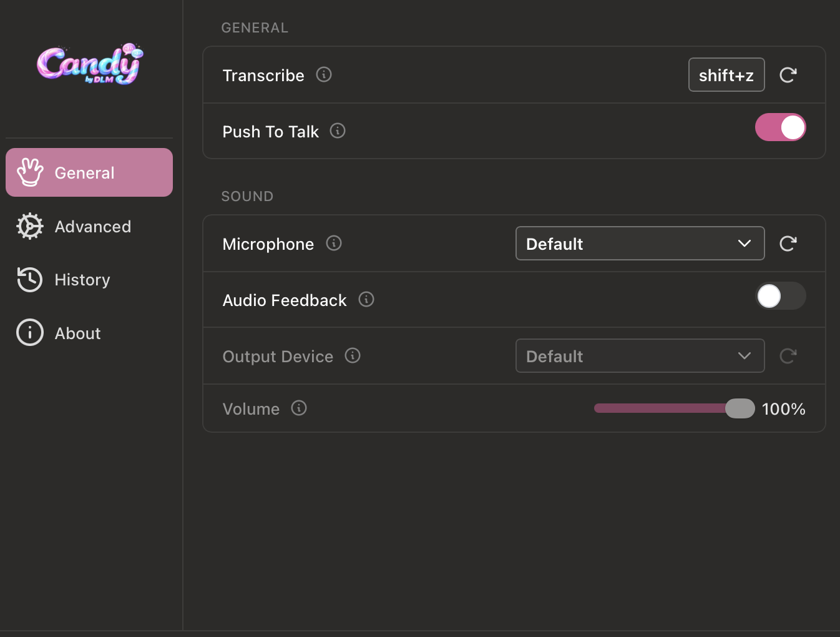This screenshot has height=637, width=840.
Task: Disable the Push To Talk toggle
Action: click(x=781, y=127)
